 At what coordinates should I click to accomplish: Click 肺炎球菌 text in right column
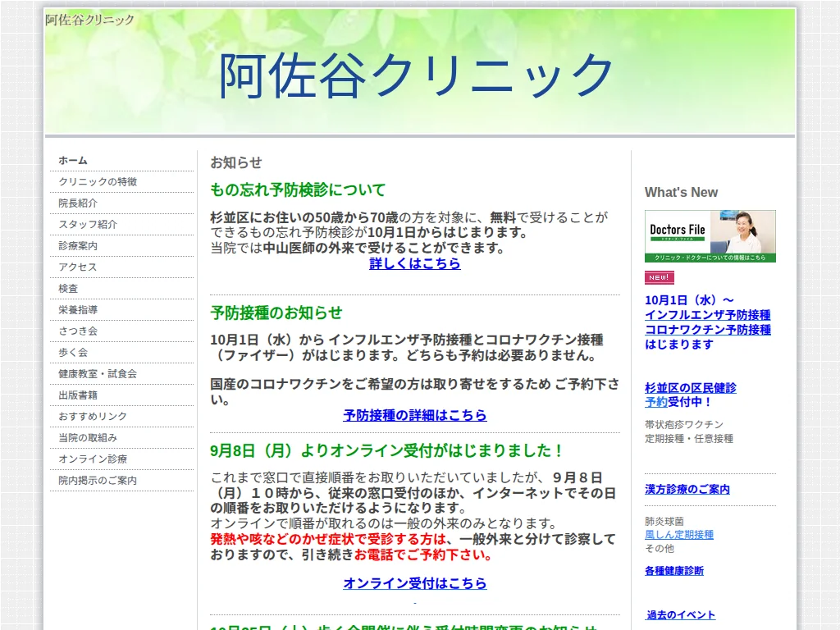(664, 521)
